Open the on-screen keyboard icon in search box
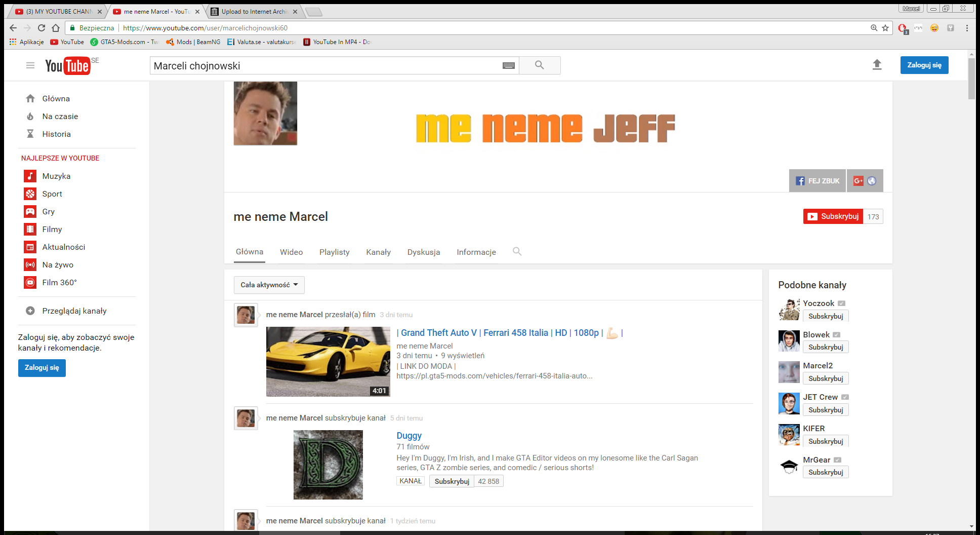Screen dimensions: 980x535 pyautogui.click(x=509, y=65)
